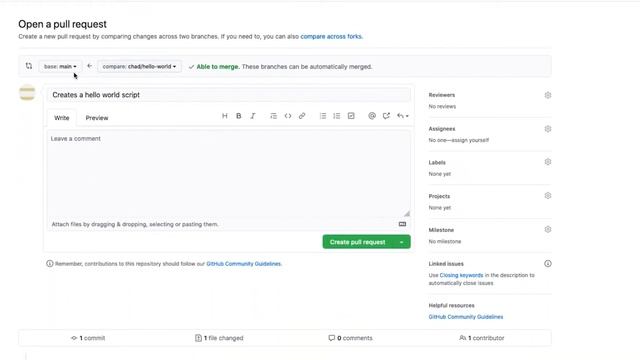View the 1 contributor tab
This screenshot has height=360, width=640.
pyautogui.click(x=482, y=338)
